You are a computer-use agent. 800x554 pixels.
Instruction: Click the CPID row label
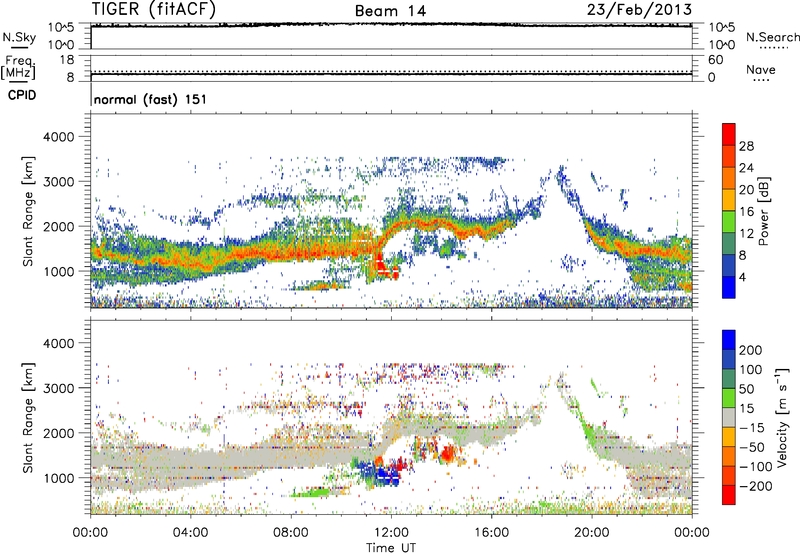22,95
